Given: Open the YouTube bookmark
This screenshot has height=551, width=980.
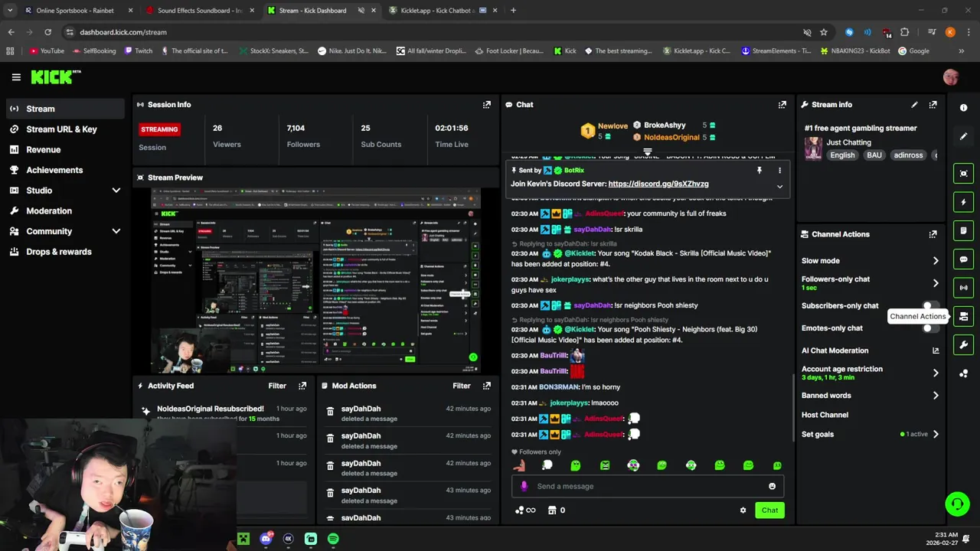Looking at the screenshot, I should click(x=47, y=51).
